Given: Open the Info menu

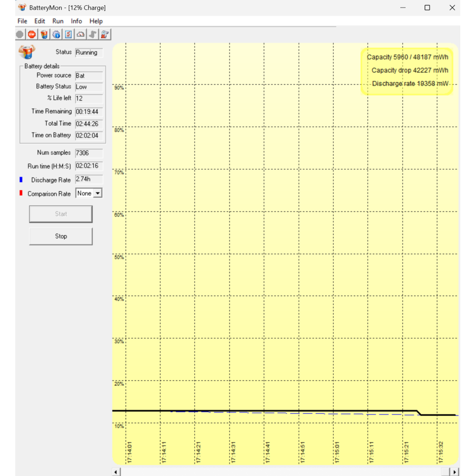Looking at the screenshot, I should 76,21.
